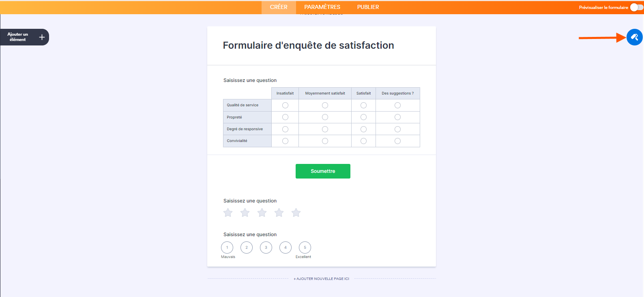Select the middle star of the rating
Image resolution: width=644 pixels, height=297 pixels.
pyautogui.click(x=262, y=212)
